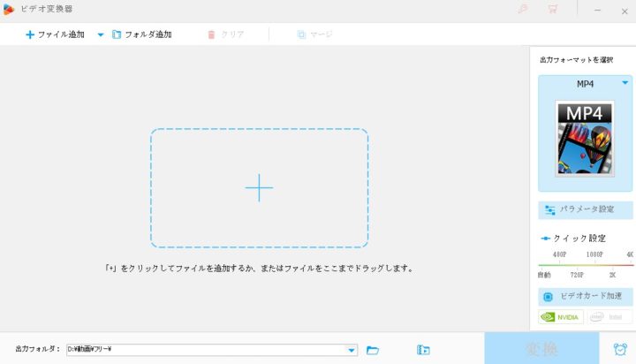Expand the ファイル追加 dropdown arrow
This screenshot has width=636, height=364.
click(x=100, y=34)
